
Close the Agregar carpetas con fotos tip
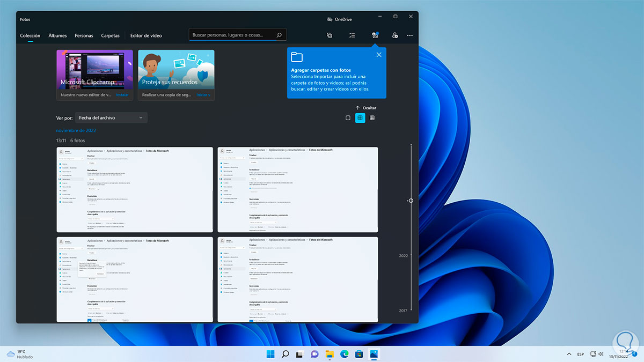[x=379, y=55]
